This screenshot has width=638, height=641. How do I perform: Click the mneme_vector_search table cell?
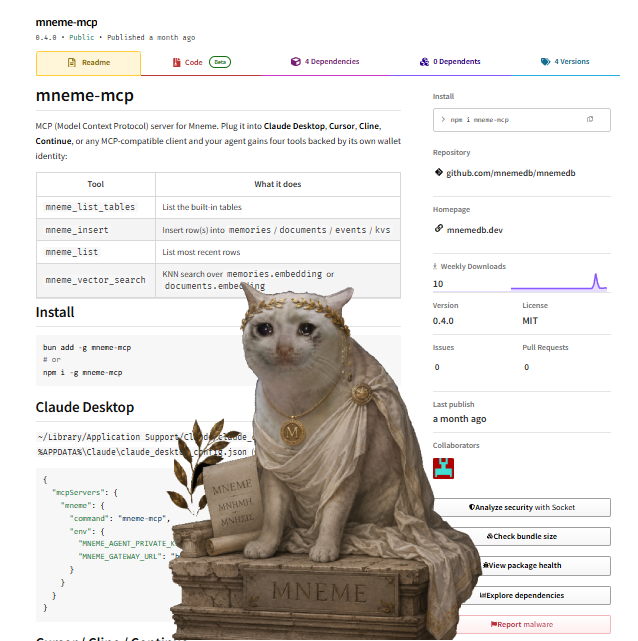tap(96, 280)
